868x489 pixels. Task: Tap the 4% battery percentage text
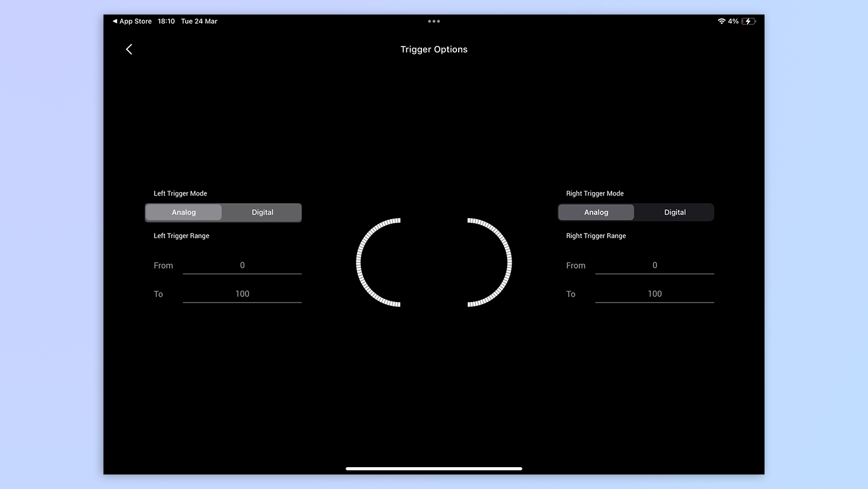point(733,21)
